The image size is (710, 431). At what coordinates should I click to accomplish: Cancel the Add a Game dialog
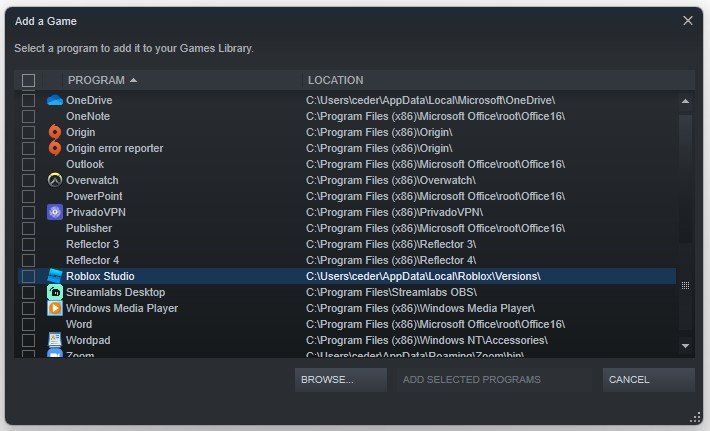[x=648, y=379]
